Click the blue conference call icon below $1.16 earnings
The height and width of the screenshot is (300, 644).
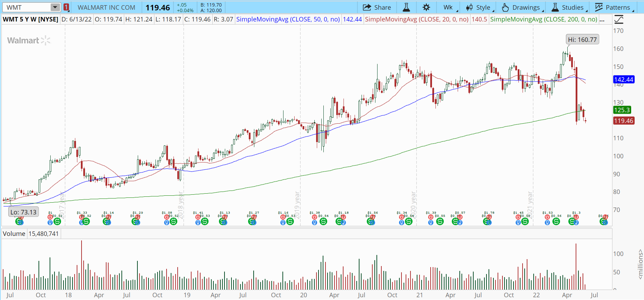pyautogui.click(x=283, y=222)
